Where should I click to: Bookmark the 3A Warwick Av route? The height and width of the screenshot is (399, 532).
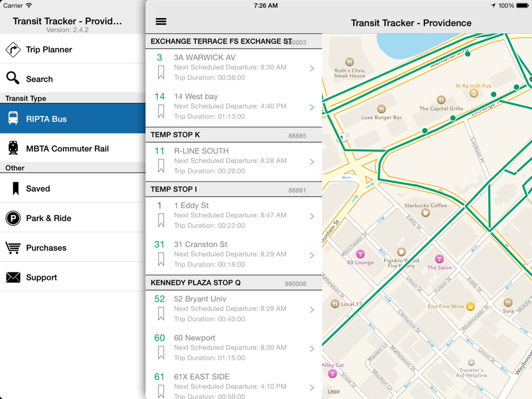click(x=161, y=72)
